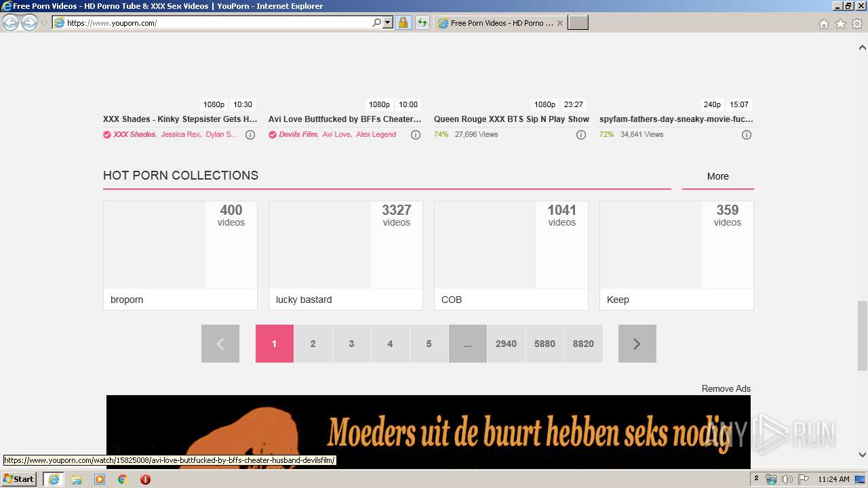Open info icon for Queen Rouge video
Image resolution: width=868 pixels, height=488 pixels.
[x=581, y=135]
